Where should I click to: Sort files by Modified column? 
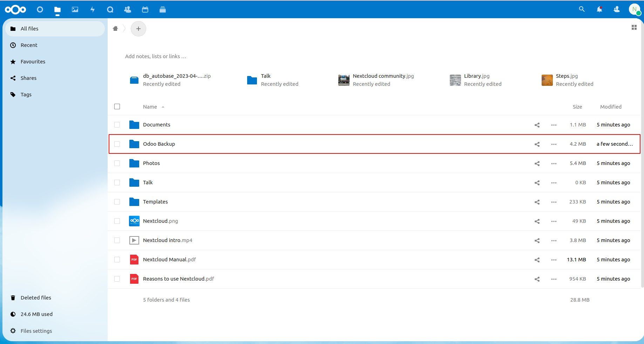pos(610,107)
